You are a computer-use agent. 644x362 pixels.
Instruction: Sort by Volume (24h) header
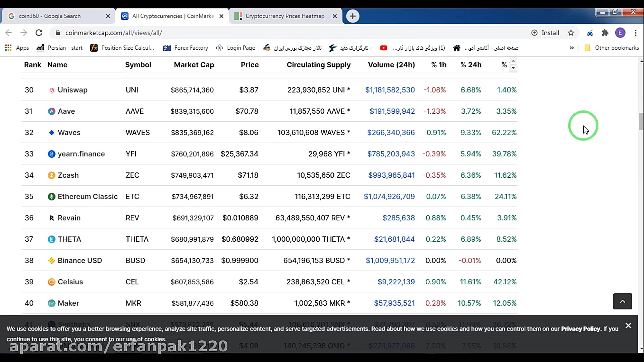(x=391, y=65)
